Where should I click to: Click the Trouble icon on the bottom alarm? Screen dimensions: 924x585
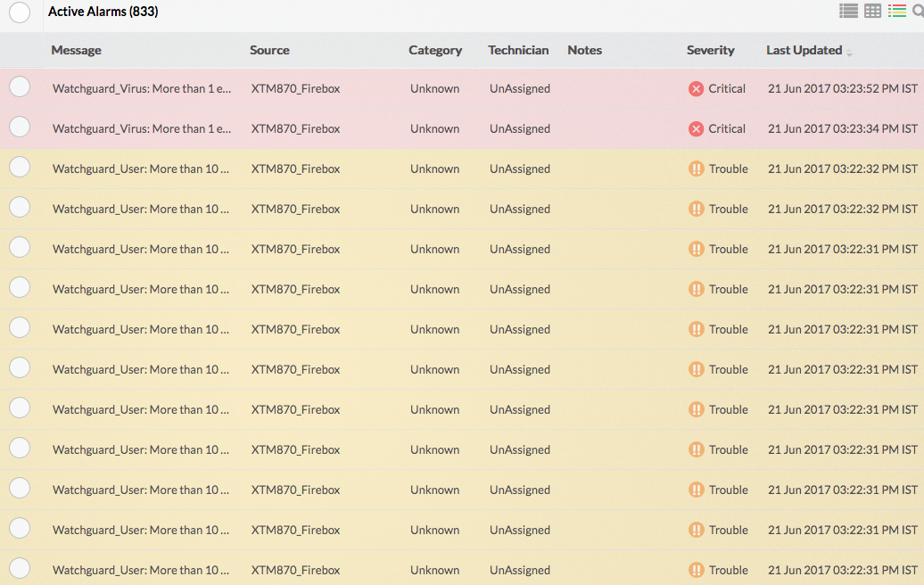pyautogui.click(x=696, y=570)
